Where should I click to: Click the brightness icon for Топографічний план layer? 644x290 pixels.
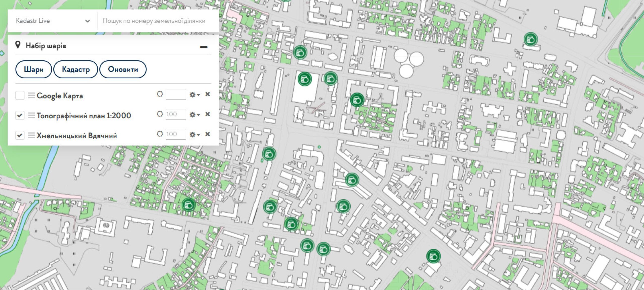tap(160, 114)
